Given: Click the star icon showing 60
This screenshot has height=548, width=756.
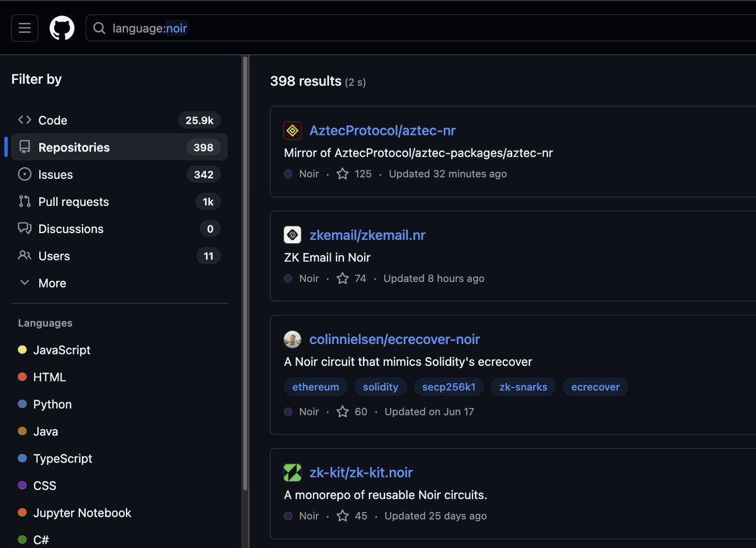Looking at the screenshot, I should [x=343, y=411].
